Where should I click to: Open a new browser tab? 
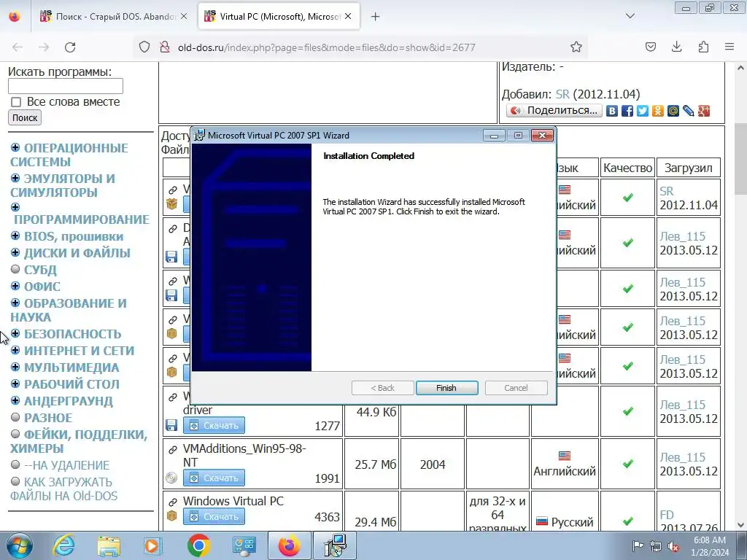pyautogui.click(x=376, y=17)
